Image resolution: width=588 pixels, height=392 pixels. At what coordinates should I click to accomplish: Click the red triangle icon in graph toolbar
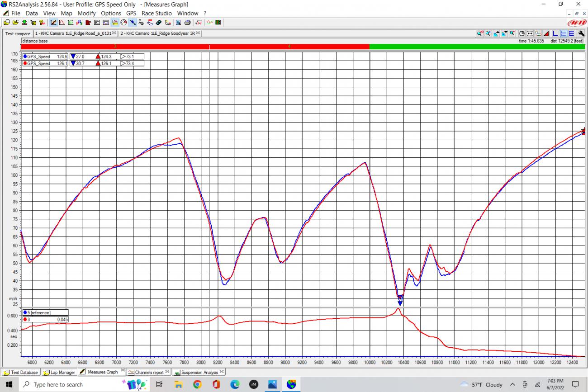pyautogui.click(x=546, y=33)
